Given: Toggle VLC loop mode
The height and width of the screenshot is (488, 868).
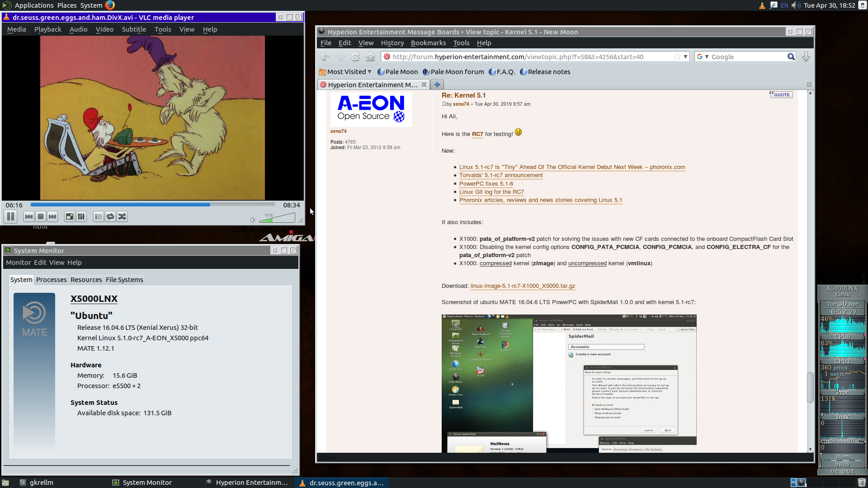Looking at the screenshot, I should point(110,217).
